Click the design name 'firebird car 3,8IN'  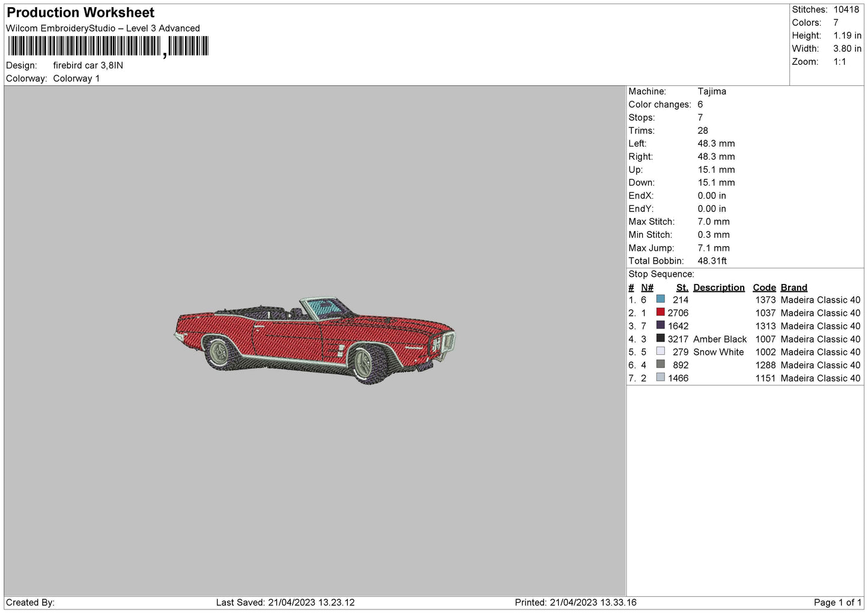[88, 65]
